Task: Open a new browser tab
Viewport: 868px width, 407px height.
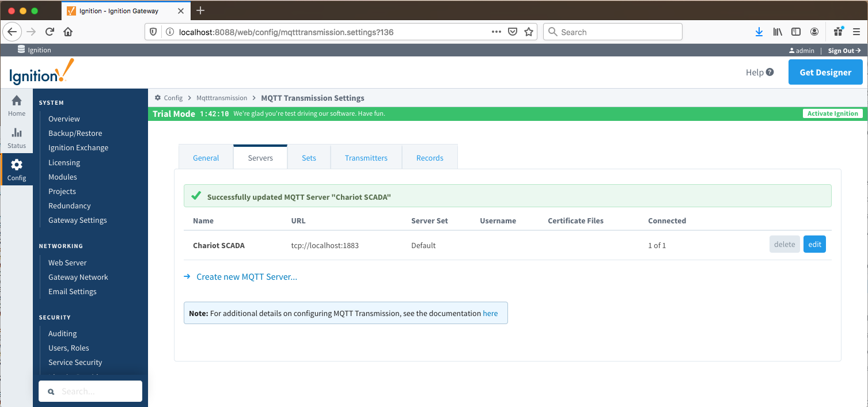Action: 200,10
